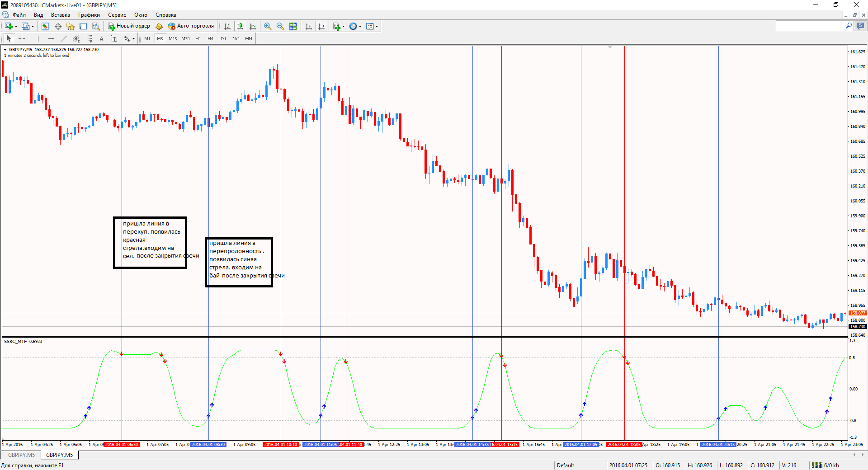Image resolution: width=868 pixels, height=470 pixels.
Task: Click the Tile Windows icon
Action: tap(293, 26)
